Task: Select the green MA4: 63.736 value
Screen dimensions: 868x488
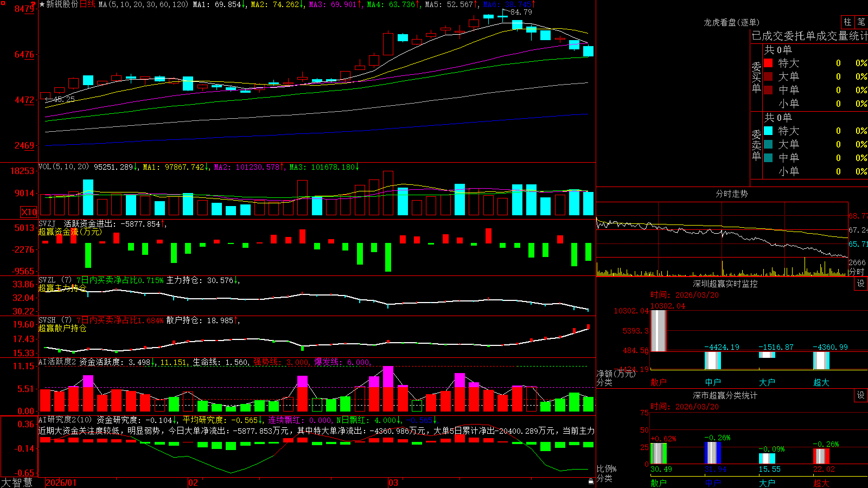Action: pos(391,4)
